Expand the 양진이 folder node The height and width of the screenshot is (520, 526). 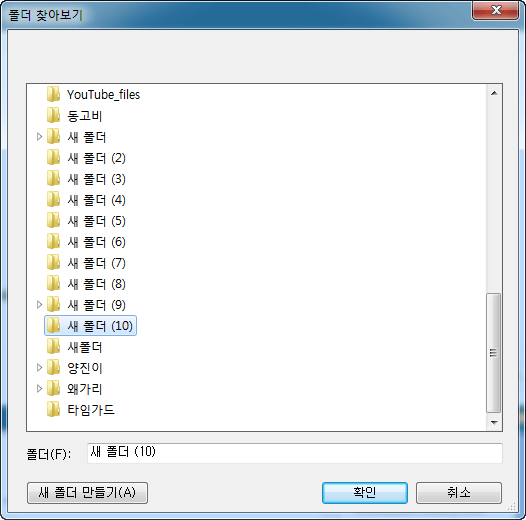click(x=39, y=368)
